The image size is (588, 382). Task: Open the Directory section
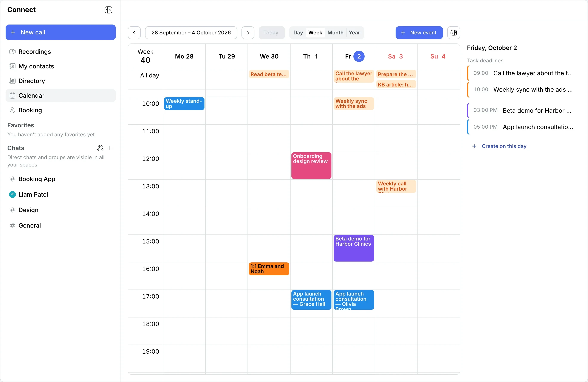60,81
